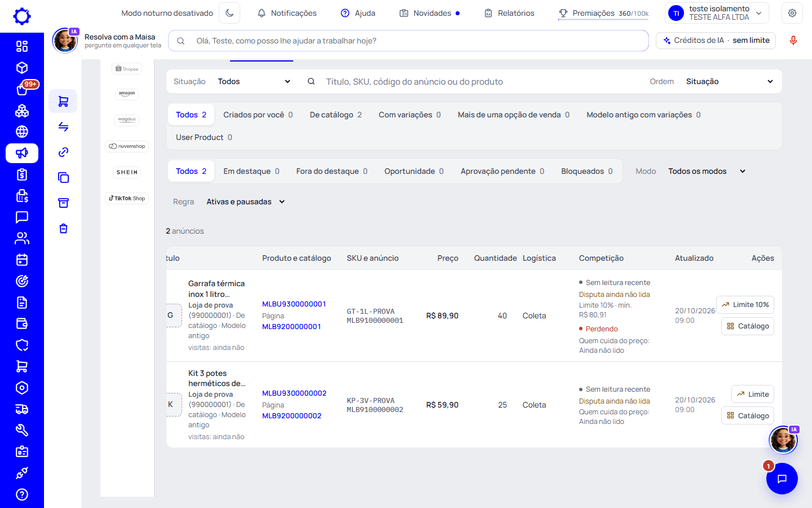The width and height of the screenshot is (812, 508).
Task: Open the calendar icon in left sidebar
Action: (22, 260)
